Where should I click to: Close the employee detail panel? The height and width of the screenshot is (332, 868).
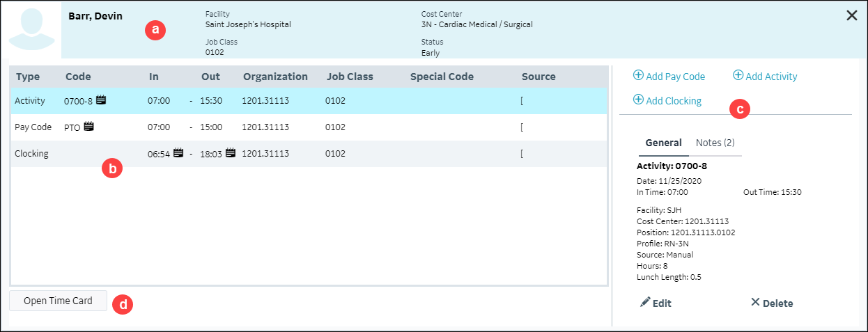pos(851,15)
